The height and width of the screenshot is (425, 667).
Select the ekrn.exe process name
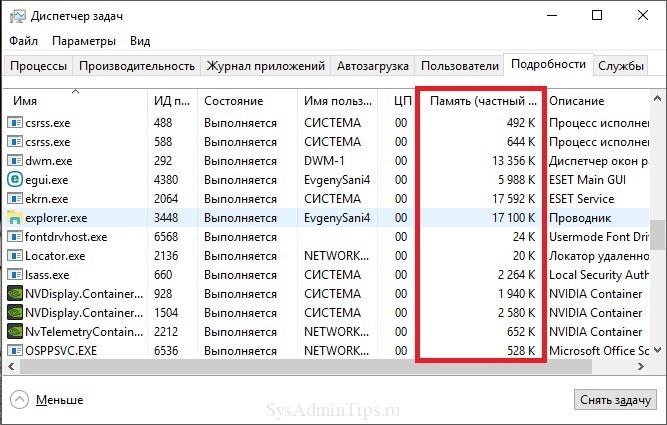[x=47, y=199]
